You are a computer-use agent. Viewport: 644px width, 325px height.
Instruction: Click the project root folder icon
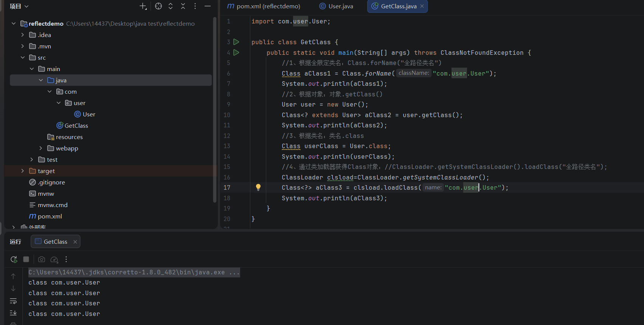click(24, 23)
